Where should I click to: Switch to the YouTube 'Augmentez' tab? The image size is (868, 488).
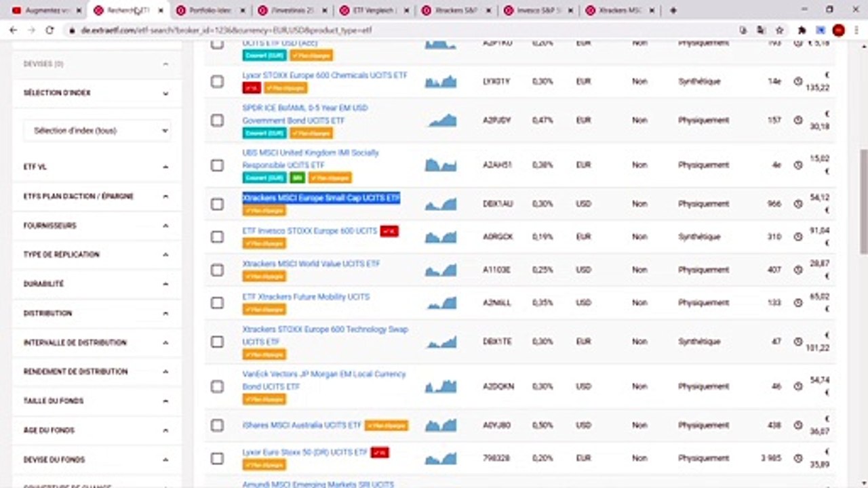coord(45,10)
